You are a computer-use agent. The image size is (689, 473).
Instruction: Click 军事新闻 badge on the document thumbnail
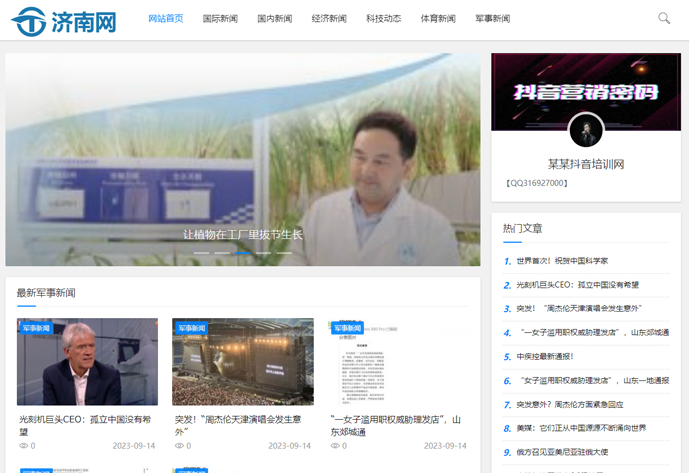coord(347,327)
